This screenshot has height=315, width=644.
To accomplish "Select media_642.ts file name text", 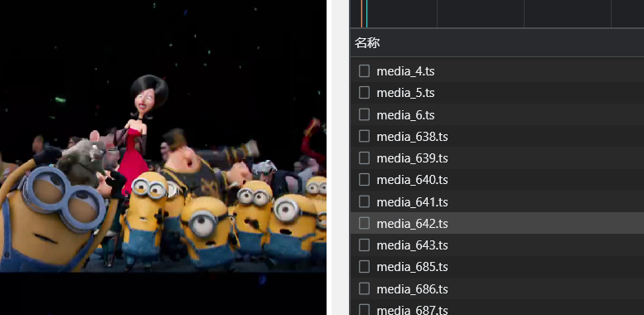I will tap(412, 224).
